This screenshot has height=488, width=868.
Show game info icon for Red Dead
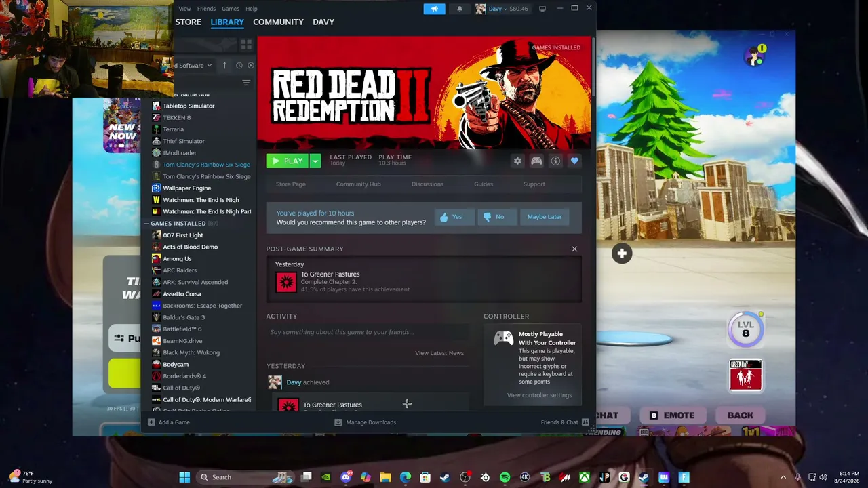pyautogui.click(x=555, y=161)
